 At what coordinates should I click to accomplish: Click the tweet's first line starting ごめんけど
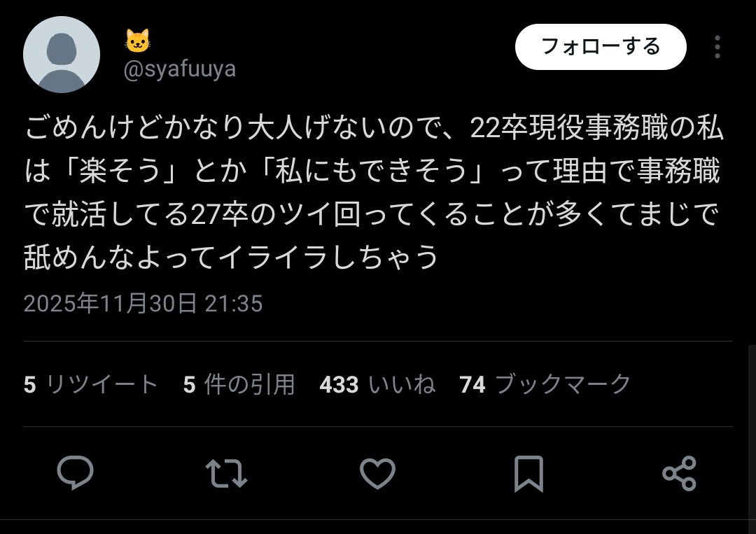[x=374, y=127]
